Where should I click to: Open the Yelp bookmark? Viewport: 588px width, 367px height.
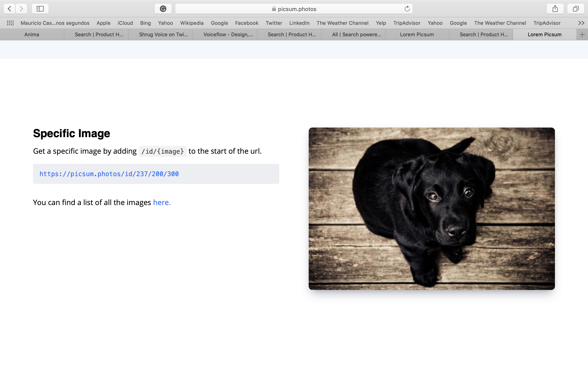381,23
